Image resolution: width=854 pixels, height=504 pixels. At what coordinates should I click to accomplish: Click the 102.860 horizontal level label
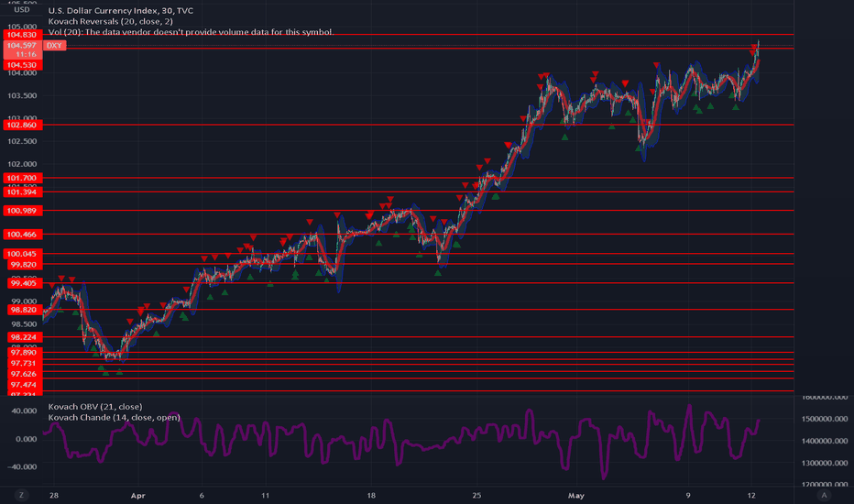click(x=22, y=125)
